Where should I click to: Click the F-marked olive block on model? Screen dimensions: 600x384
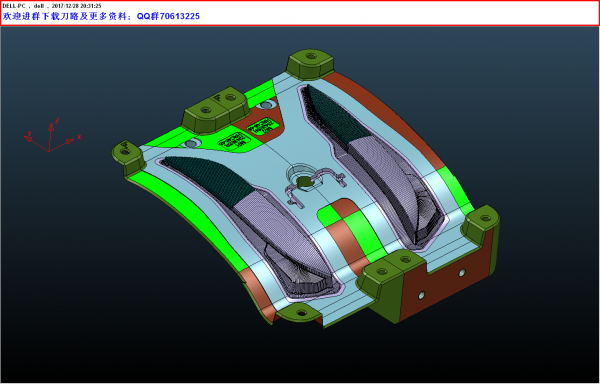tap(217, 110)
